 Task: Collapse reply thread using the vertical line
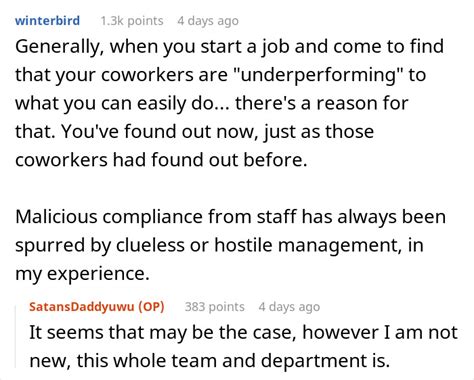pyautogui.click(x=16, y=337)
